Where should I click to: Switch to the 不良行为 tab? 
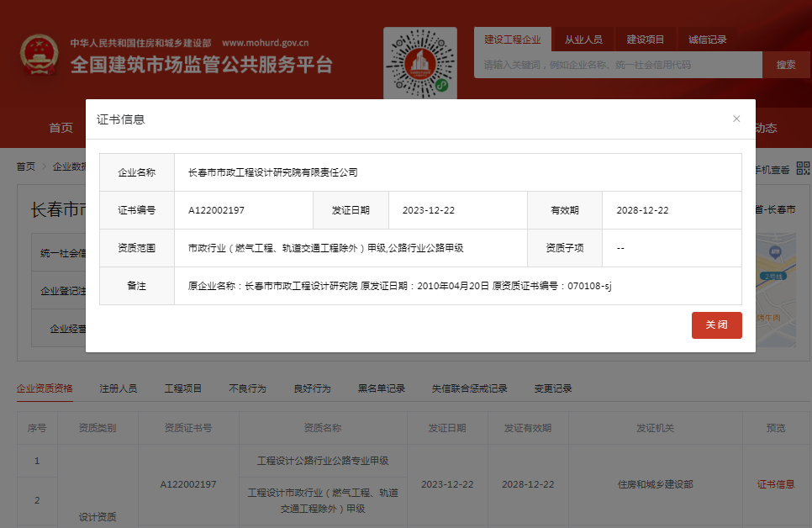[x=247, y=388]
